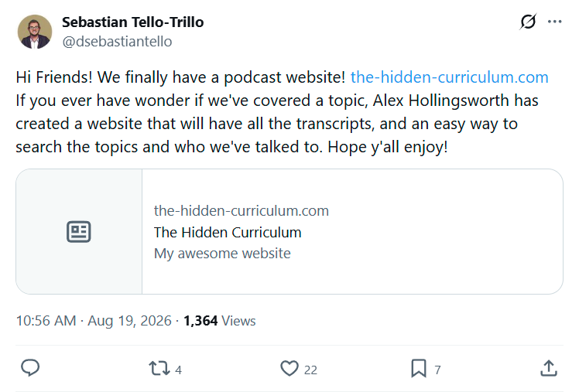Click the Grok slashed-circle icon

pos(528,22)
